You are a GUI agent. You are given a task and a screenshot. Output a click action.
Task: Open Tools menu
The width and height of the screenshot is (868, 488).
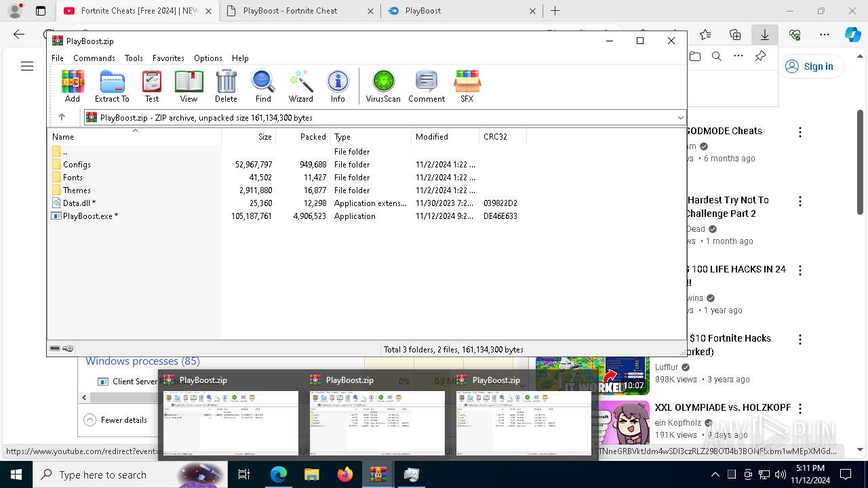pyautogui.click(x=134, y=58)
